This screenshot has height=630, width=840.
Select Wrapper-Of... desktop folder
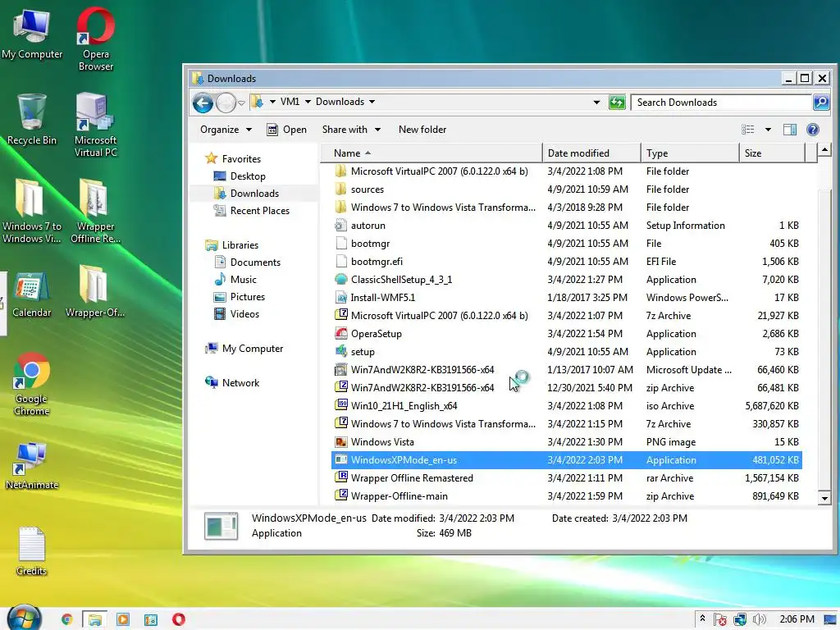click(95, 290)
